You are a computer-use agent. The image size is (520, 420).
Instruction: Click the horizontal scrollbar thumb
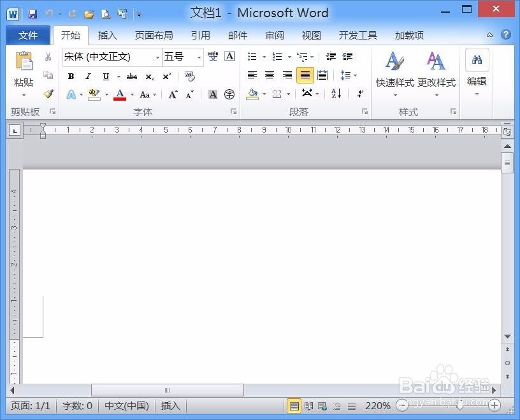(168, 390)
